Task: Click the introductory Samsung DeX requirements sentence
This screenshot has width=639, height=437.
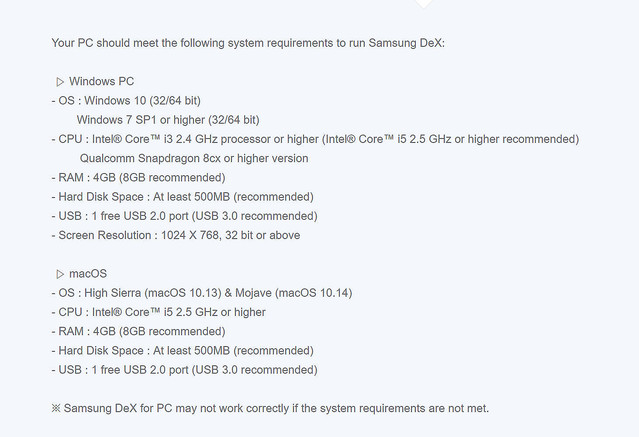Action: pos(253,43)
